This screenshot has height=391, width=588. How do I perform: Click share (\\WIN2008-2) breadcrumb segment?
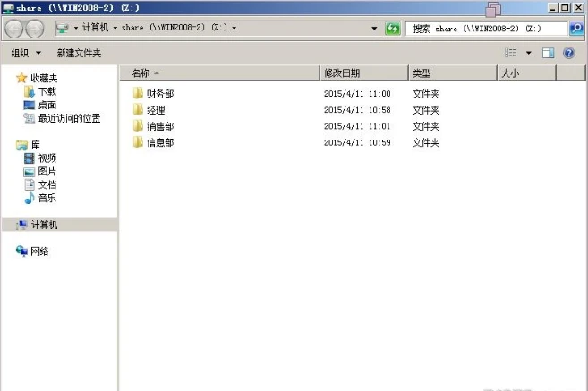point(174,28)
